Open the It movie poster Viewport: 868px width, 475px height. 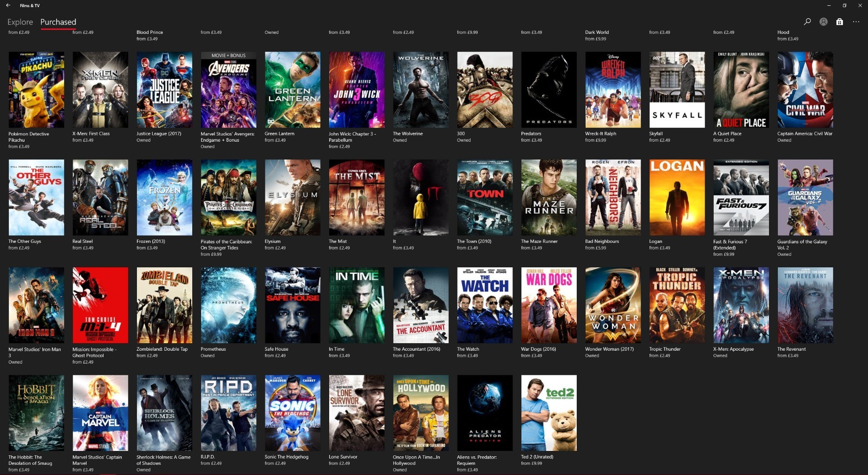[421, 197]
